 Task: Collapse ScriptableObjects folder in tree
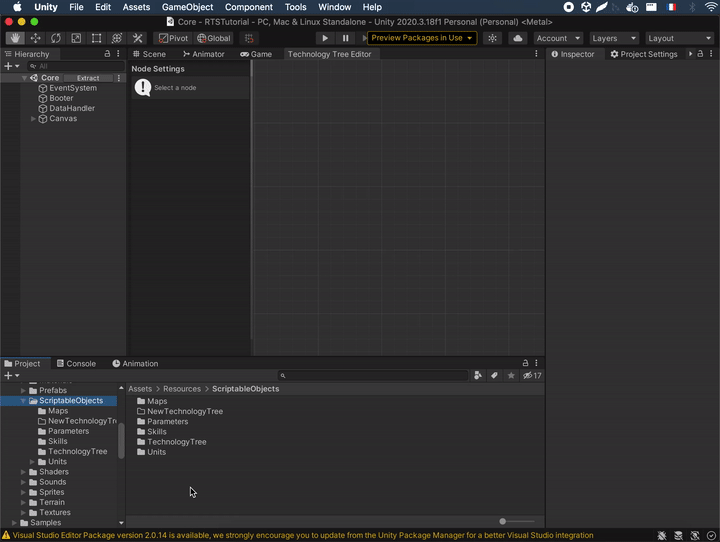tap(23, 401)
